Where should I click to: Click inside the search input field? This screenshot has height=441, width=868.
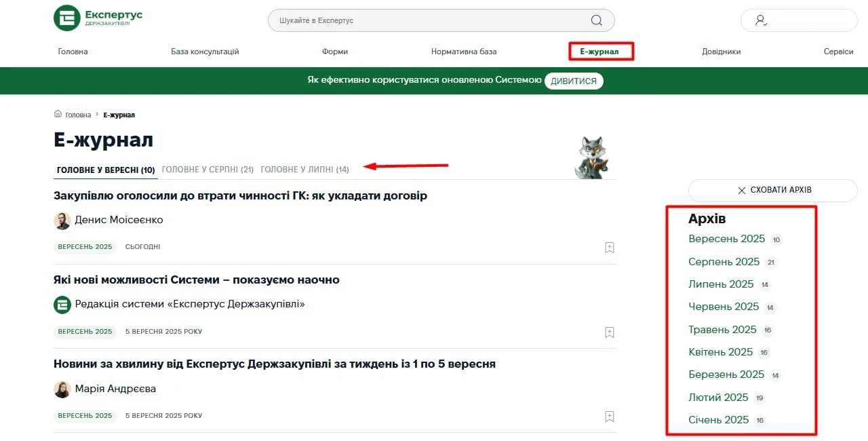(407, 20)
